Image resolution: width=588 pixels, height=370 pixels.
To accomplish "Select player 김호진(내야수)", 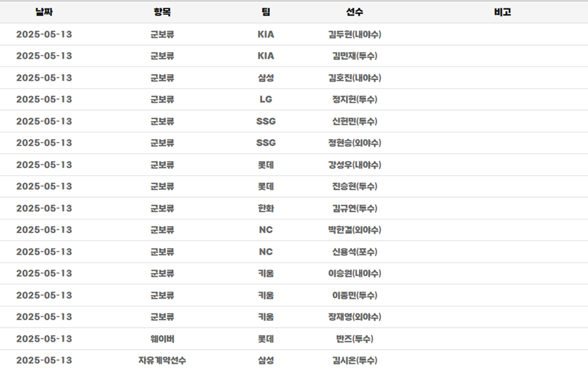I will tap(355, 78).
